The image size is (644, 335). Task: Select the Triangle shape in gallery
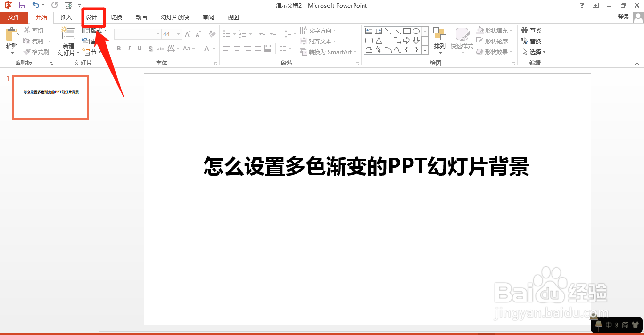379,41
